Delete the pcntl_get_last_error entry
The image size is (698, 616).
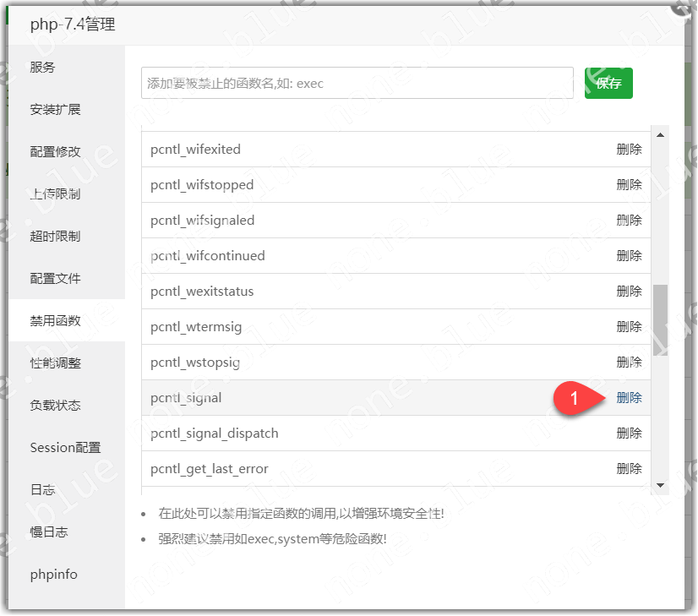pos(630,468)
